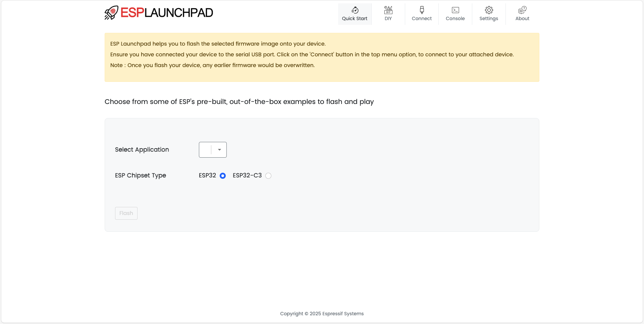Click the ESP Chipset Type label

click(x=140, y=175)
